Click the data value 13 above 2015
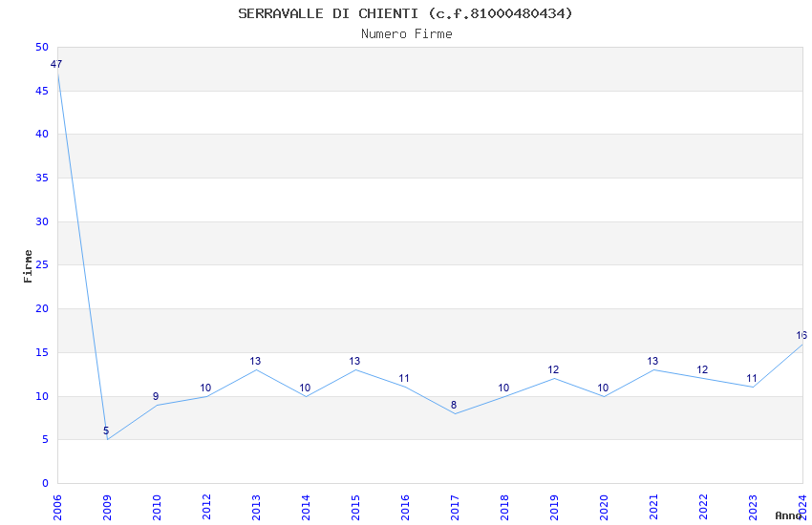 click(x=354, y=361)
